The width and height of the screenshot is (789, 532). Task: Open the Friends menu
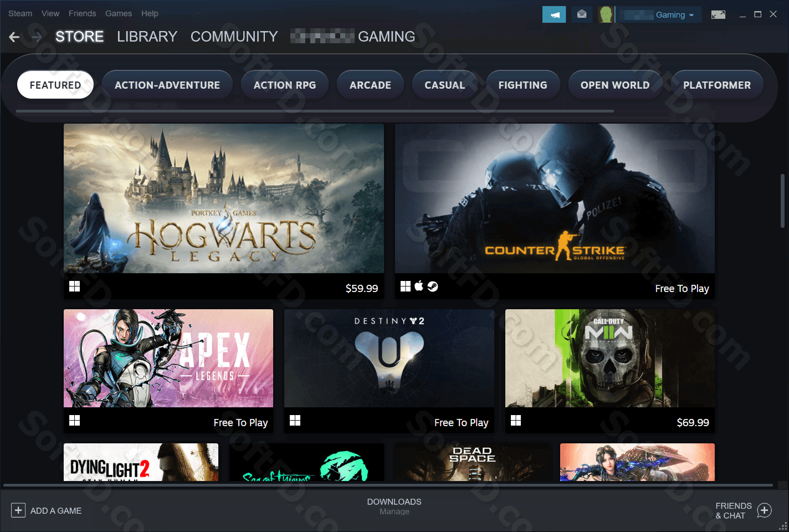[82, 13]
